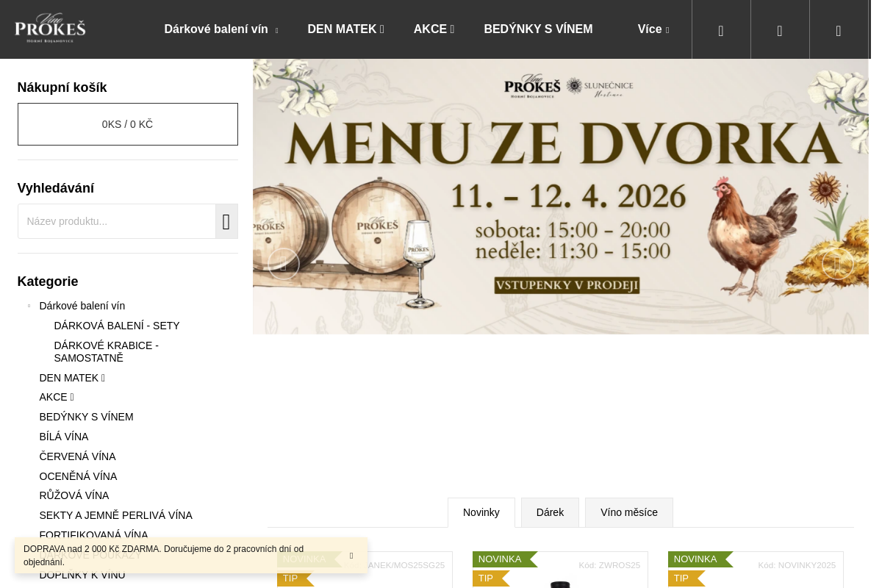Image resolution: width=882 pixels, height=588 pixels.
Task: Click the NOVINKA ribbon on ZWROS25 product
Action: [x=500, y=559]
